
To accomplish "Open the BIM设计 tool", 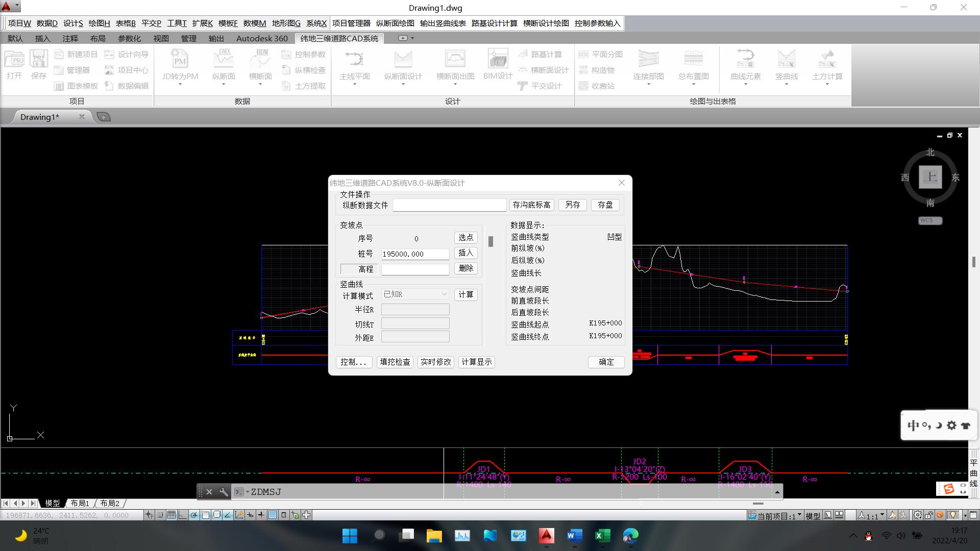I will (x=498, y=60).
